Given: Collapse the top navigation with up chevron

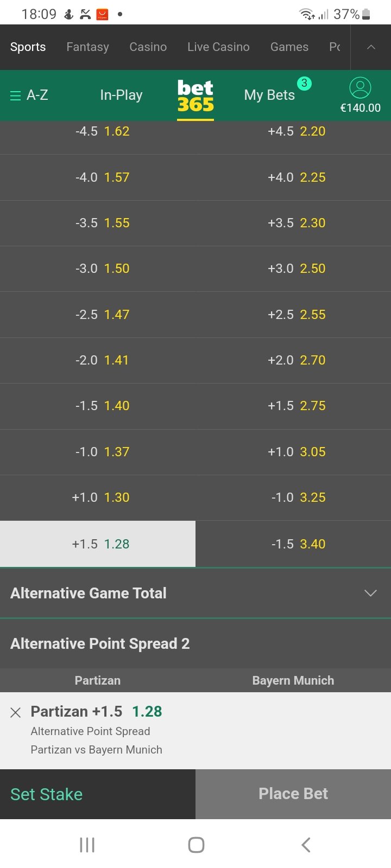Looking at the screenshot, I should pos(371,47).
